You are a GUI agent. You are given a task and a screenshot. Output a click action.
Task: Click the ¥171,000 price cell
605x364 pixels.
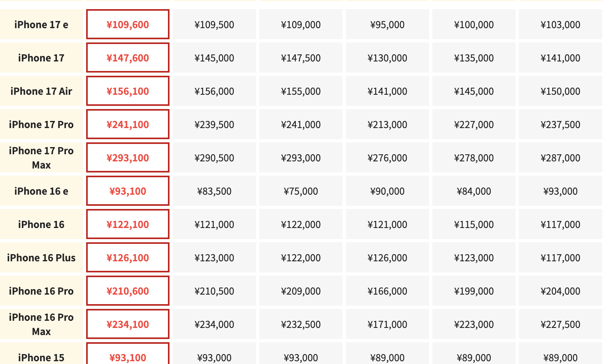387,324
